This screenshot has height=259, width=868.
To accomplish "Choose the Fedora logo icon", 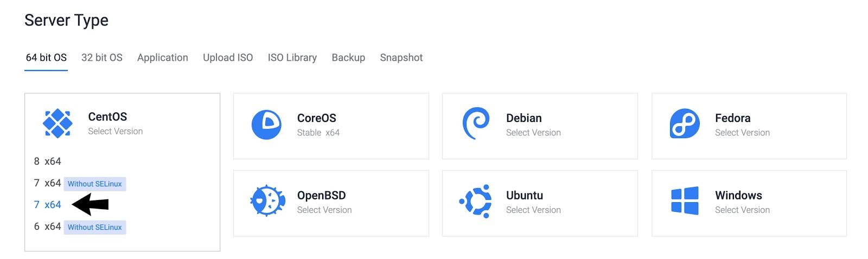I will pos(685,124).
